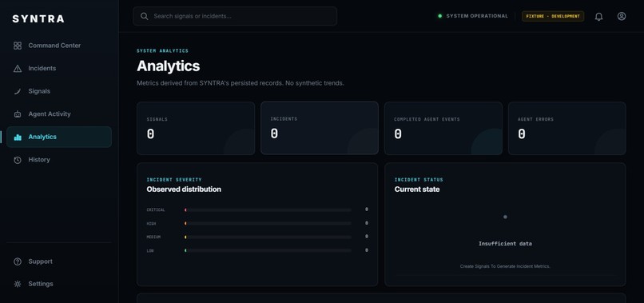Open the Signals page

[59, 91]
